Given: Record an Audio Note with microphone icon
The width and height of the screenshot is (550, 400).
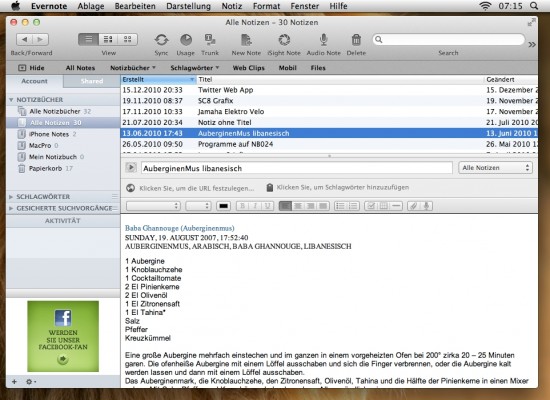Looking at the screenshot, I should point(323,40).
